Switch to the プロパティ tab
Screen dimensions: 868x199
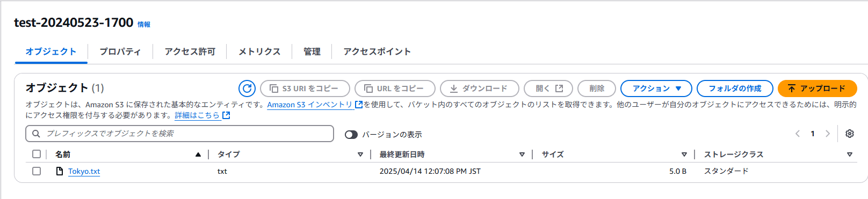tap(120, 51)
